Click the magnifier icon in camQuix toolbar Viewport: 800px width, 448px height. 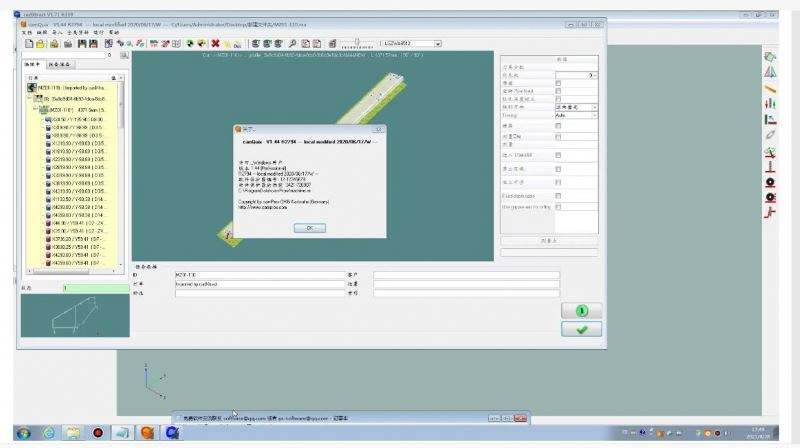(x=292, y=44)
